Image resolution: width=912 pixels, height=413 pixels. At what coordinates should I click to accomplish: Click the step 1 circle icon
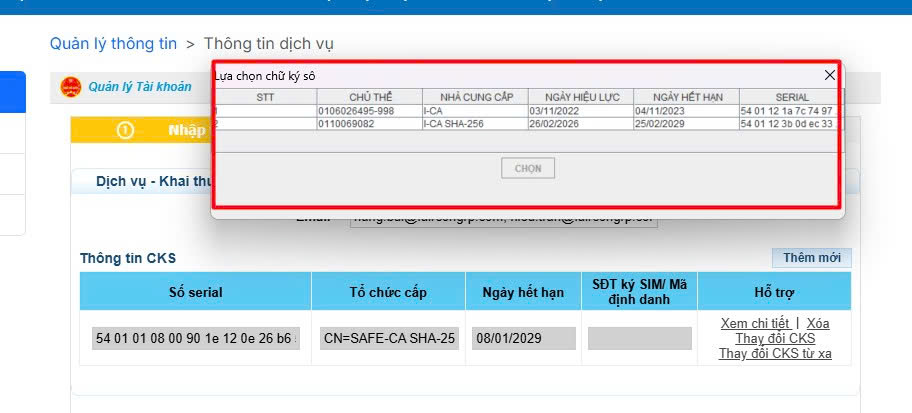click(125, 130)
